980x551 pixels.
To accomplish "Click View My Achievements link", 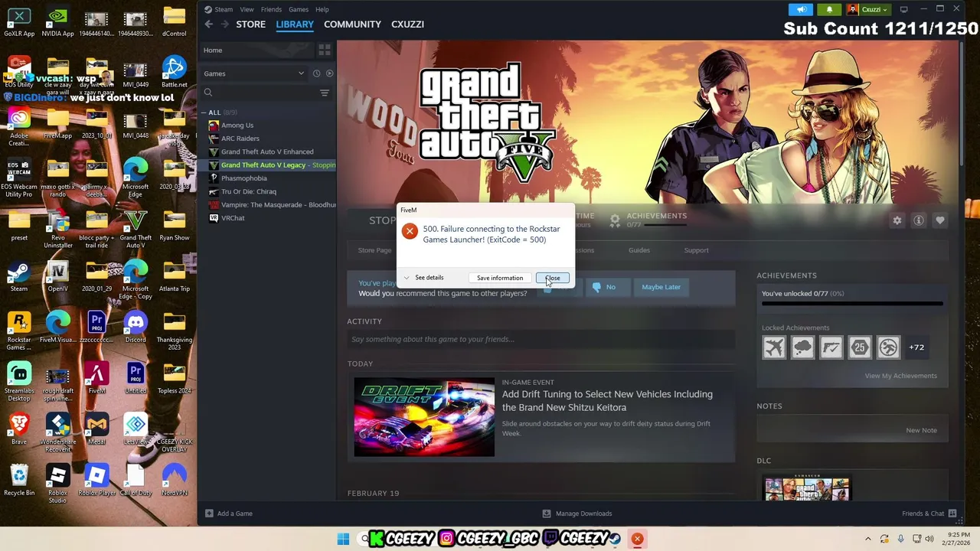I will point(900,376).
